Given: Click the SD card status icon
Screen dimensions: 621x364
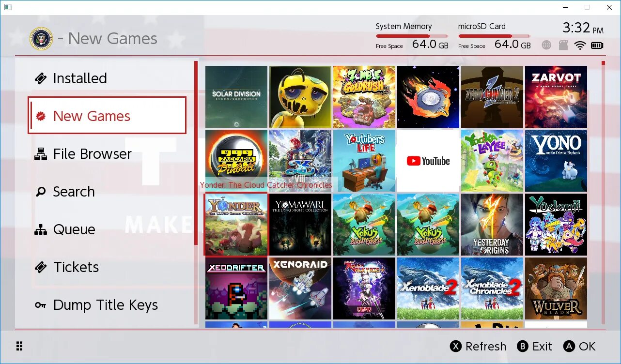Looking at the screenshot, I should tap(563, 45).
